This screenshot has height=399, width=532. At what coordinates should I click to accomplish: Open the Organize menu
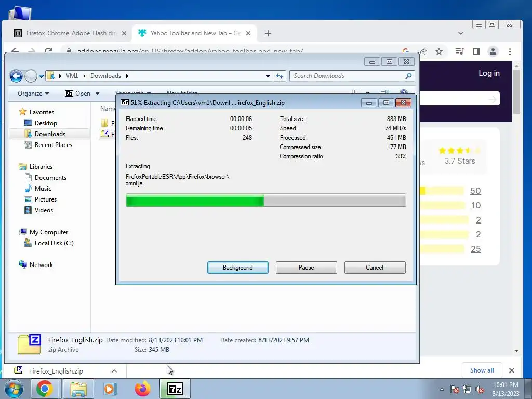click(x=33, y=94)
